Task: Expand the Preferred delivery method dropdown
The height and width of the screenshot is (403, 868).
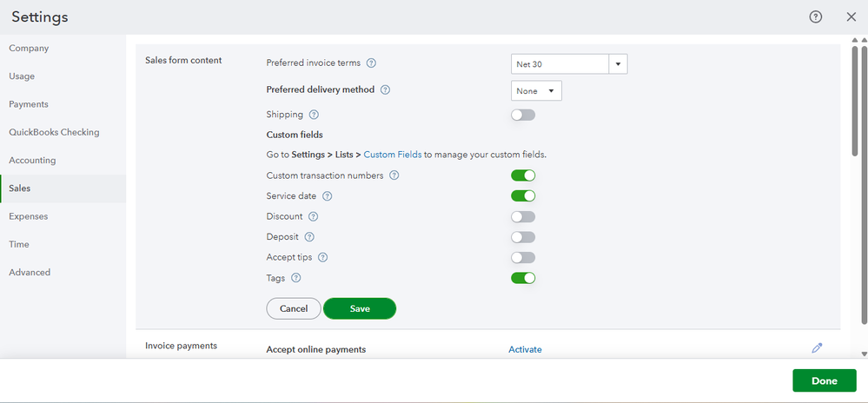Action: coord(536,90)
